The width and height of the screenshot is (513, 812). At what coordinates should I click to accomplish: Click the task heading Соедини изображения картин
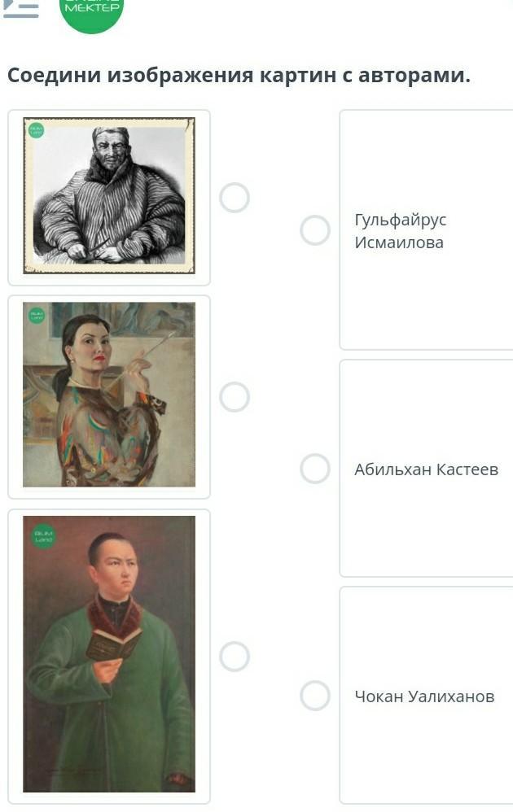pyautogui.click(x=239, y=75)
